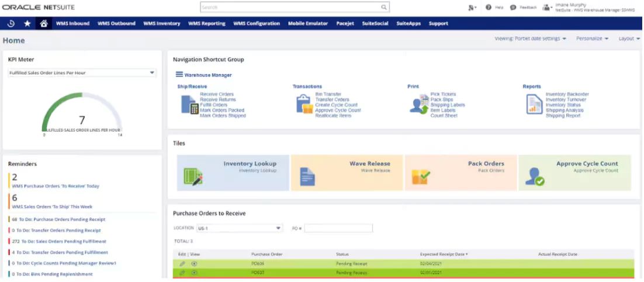
Task: Open the SuiteApps menu
Action: point(408,23)
